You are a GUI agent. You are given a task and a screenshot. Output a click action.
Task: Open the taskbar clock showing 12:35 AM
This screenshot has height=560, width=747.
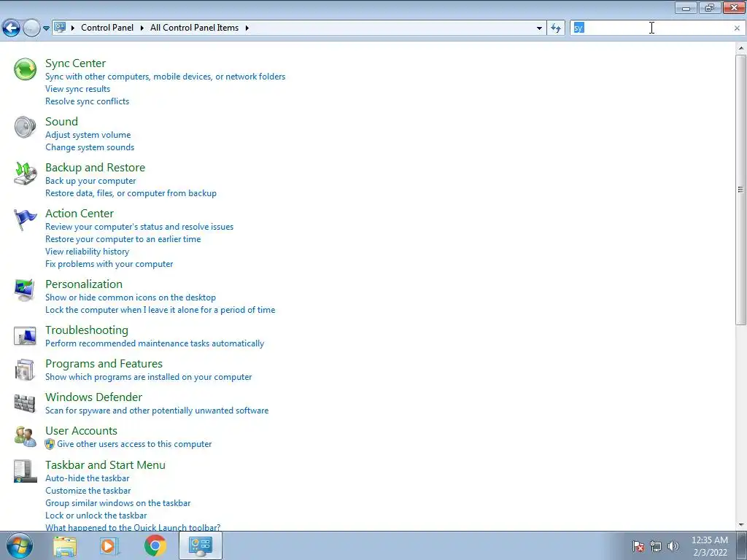click(710, 546)
